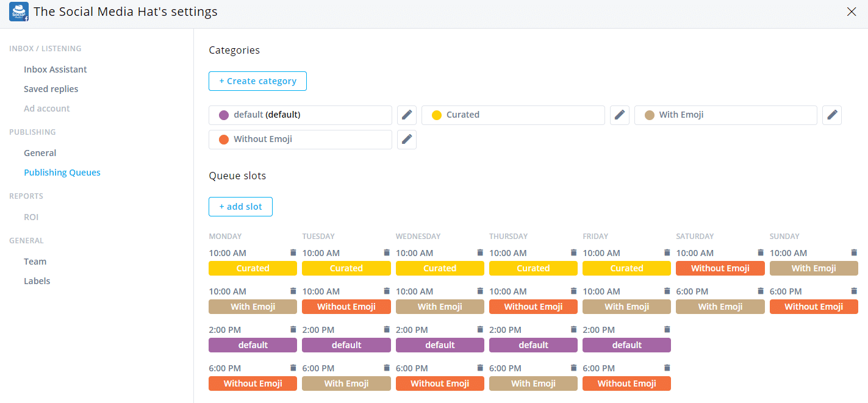Delete Monday's first 10:00 AM slot
The image size is (868, 403).
(x=293, y=252)
